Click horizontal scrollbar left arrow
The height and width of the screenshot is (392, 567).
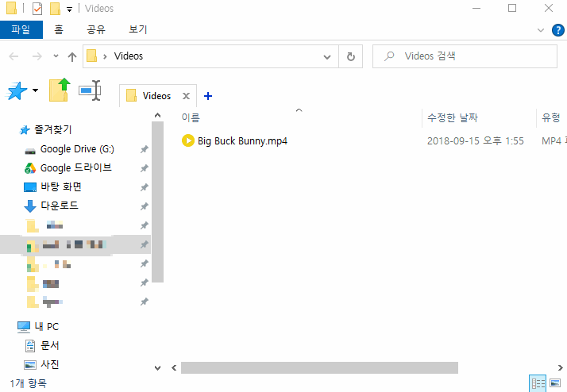tap(174, 367)
